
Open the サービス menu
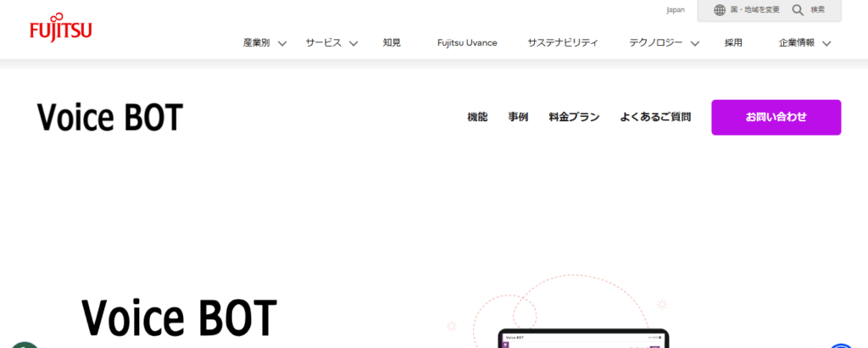click(323, 43)
